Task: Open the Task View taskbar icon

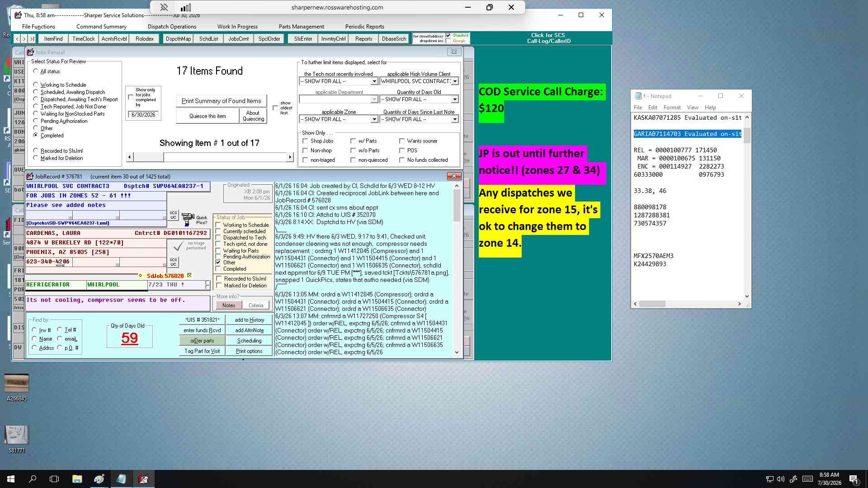Action: pyautogui.click(x=54, y=479)
